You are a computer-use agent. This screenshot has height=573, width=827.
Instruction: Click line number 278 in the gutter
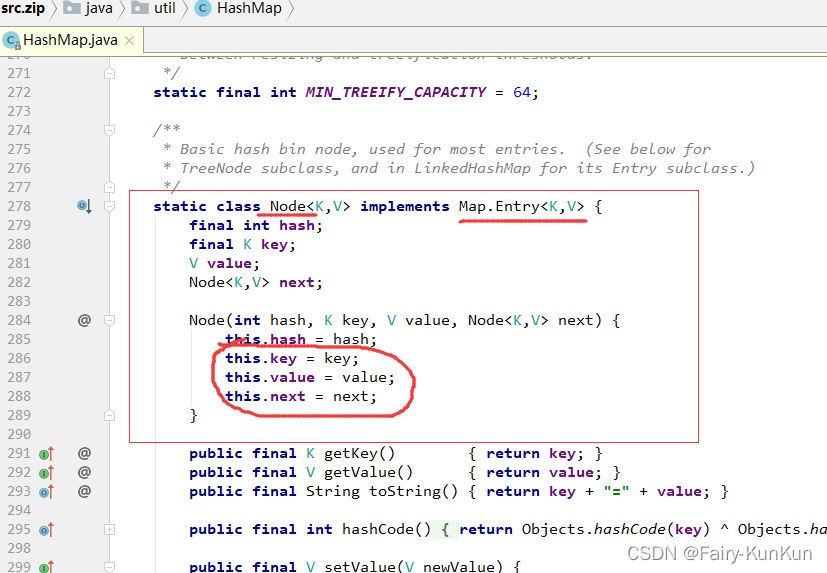[19, 206]
